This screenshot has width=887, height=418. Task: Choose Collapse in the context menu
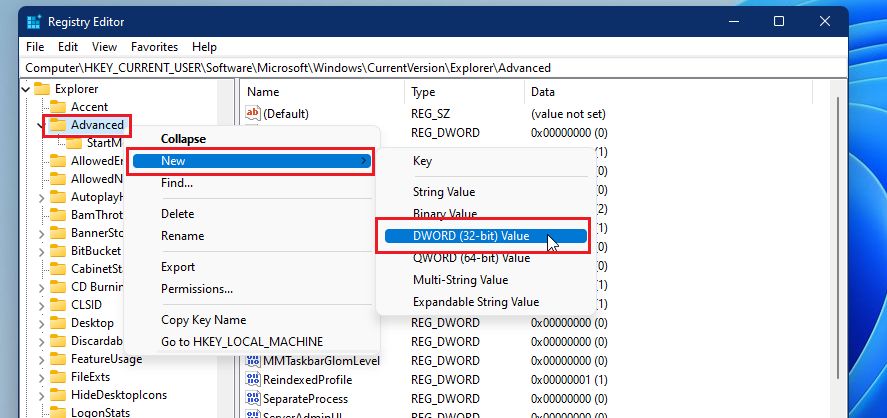pos(252,139)
